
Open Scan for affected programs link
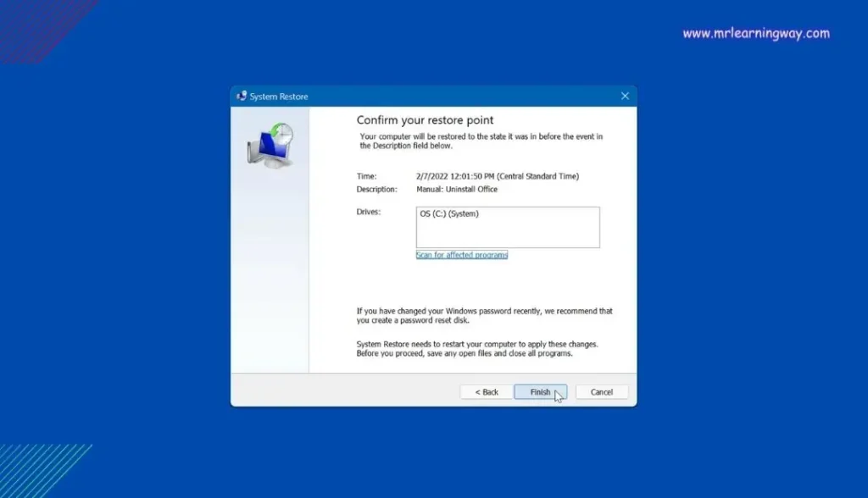[x=462, y=255]
